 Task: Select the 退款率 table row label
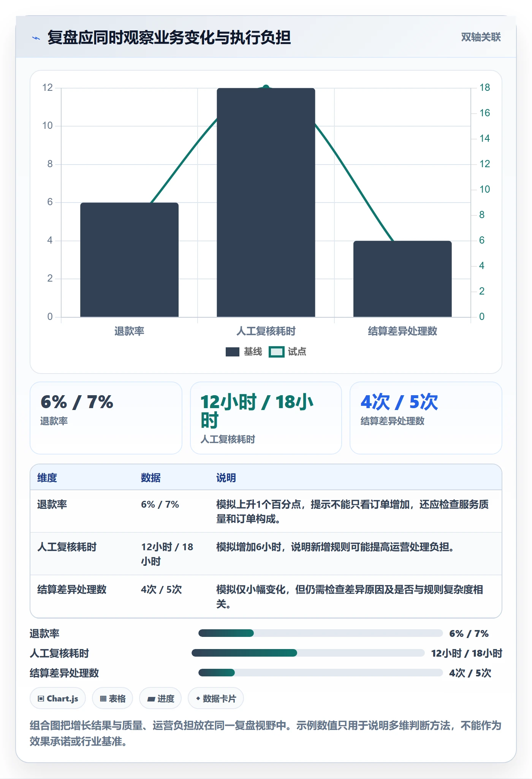click(x=52, y=504)
